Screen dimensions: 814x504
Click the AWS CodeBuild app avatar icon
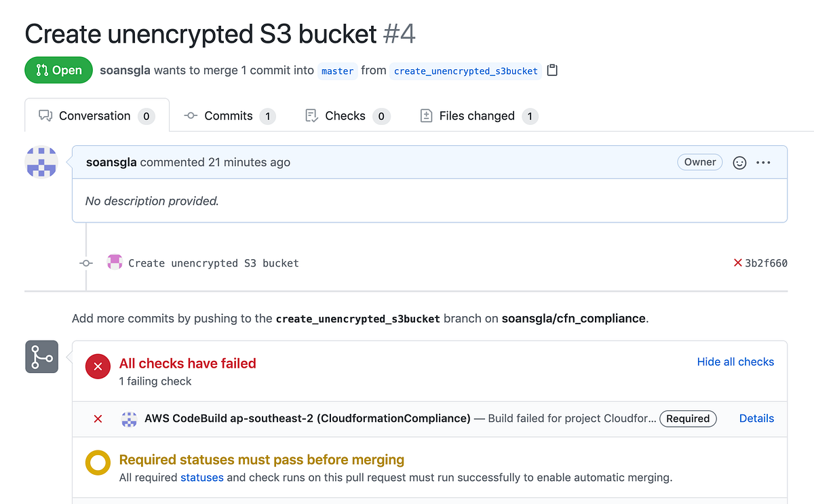pos(128,419)
